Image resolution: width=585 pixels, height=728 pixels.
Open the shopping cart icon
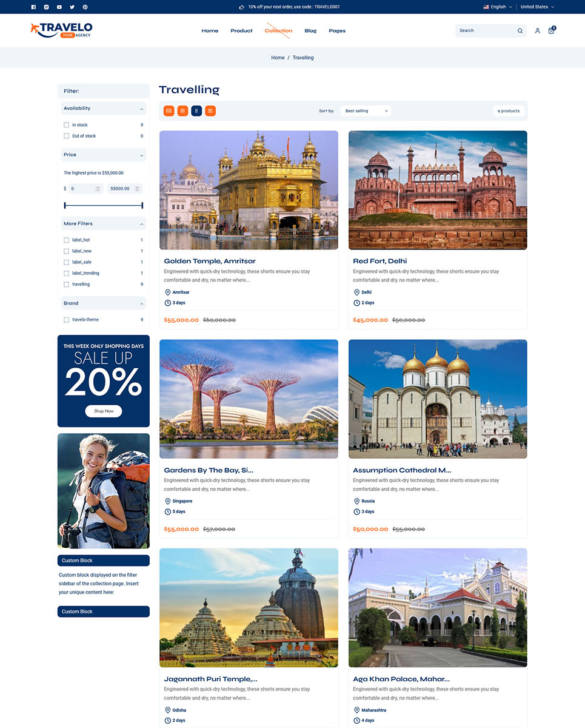551,30
